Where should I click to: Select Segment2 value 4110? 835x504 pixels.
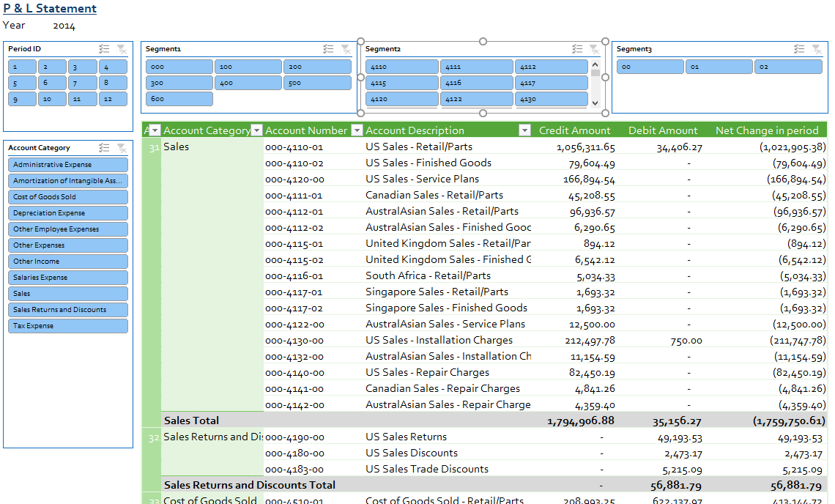pos(402,67)
